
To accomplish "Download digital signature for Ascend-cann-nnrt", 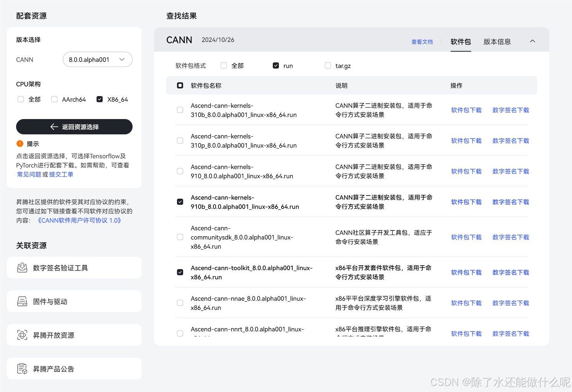I will pos(511,333).
